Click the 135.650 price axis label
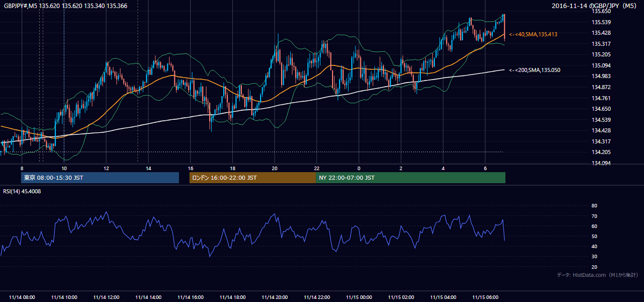Screen dimensions: 644x302 click(x=601, y=11)
